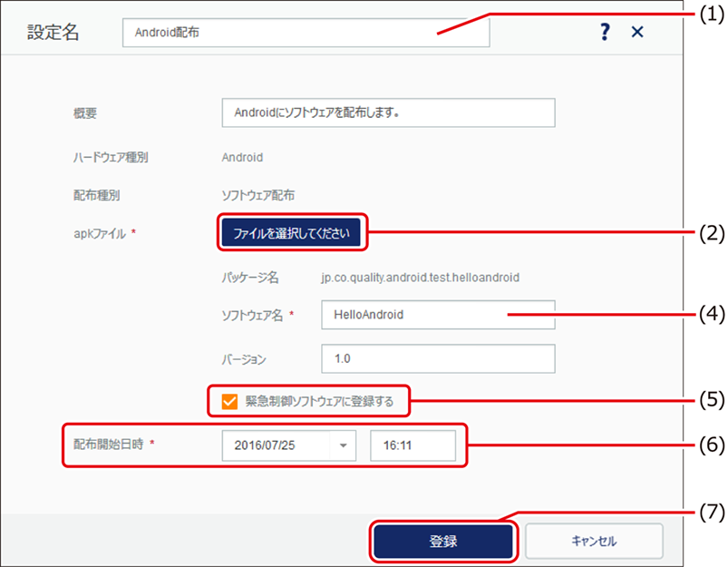Open the 配布開始日時 date dropdown arrow
Screen dimensions: 728x567
(343, 445)
